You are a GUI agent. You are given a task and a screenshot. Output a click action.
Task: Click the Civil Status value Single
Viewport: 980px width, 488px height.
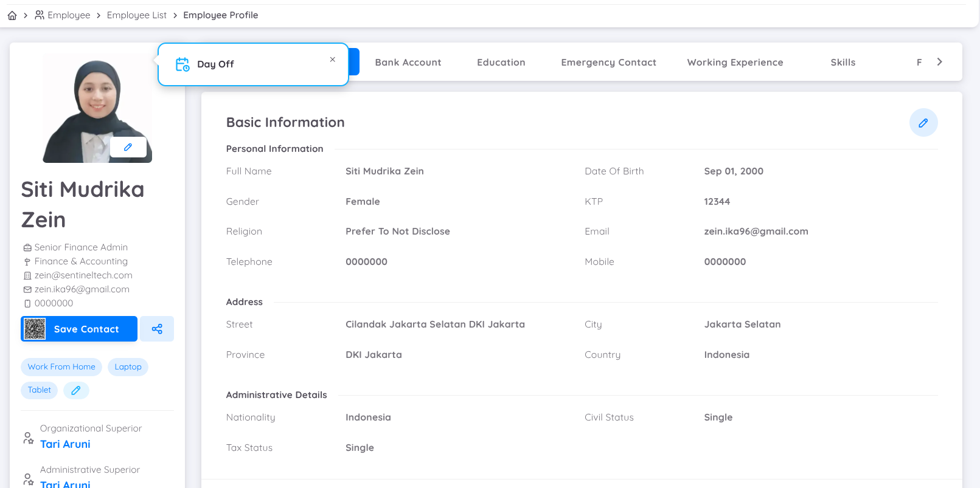tap(718, 418)
